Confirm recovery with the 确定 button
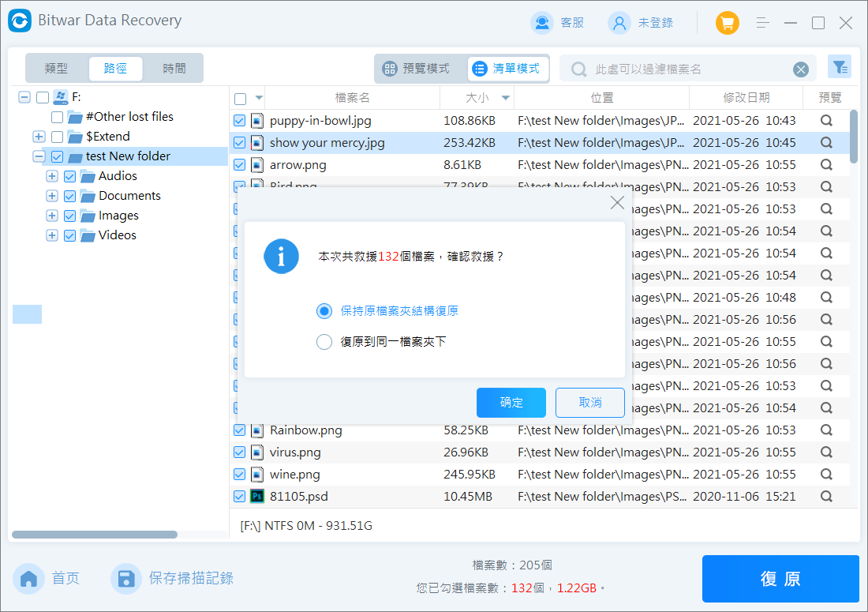 coord(511,403)
